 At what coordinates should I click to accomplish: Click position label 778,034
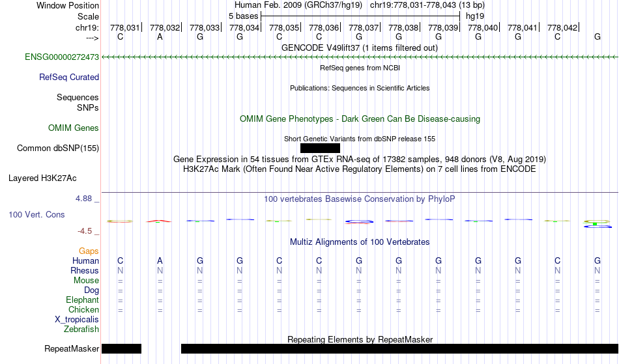[244, 27]
